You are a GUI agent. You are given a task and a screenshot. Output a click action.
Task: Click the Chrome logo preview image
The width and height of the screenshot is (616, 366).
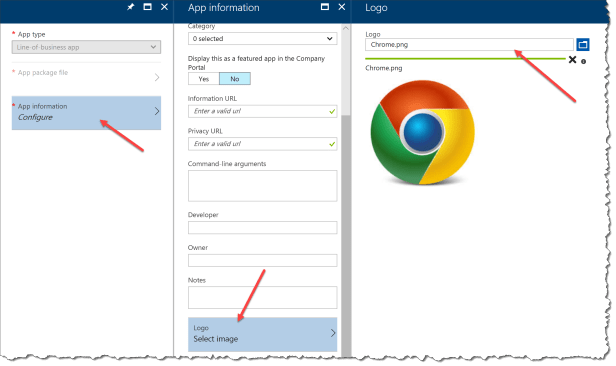[x=422, y=132]
